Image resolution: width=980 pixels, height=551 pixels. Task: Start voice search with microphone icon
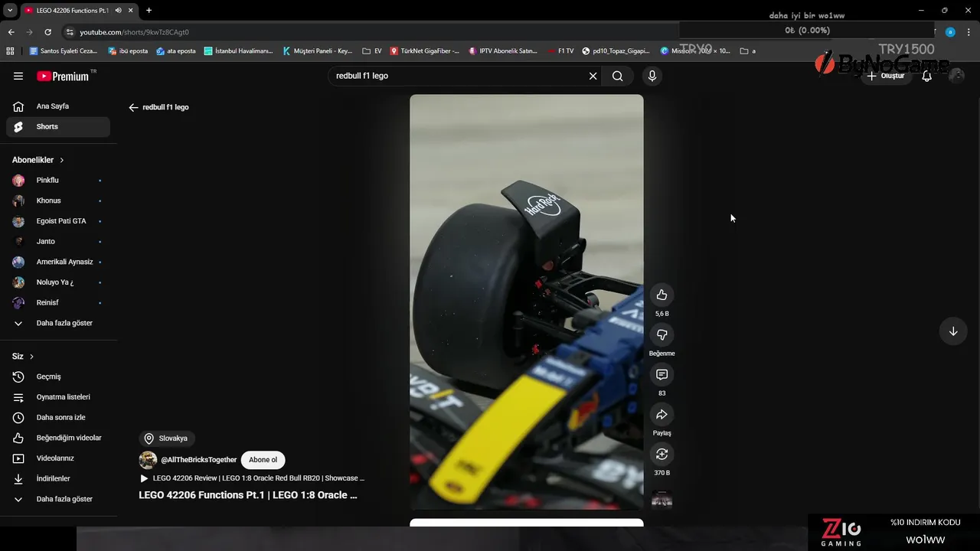[652, 76]
